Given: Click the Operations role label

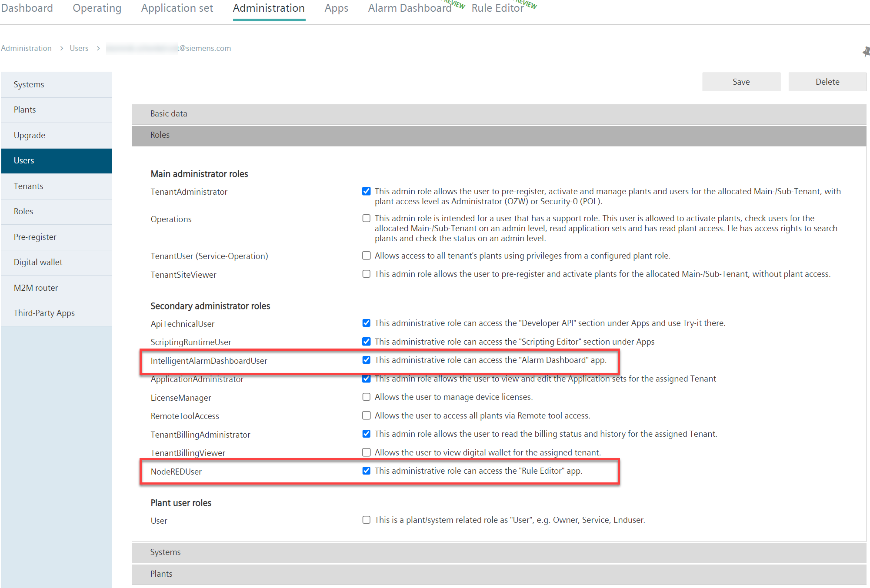Looking at the screenshot, I should click(x=171, y=219).
